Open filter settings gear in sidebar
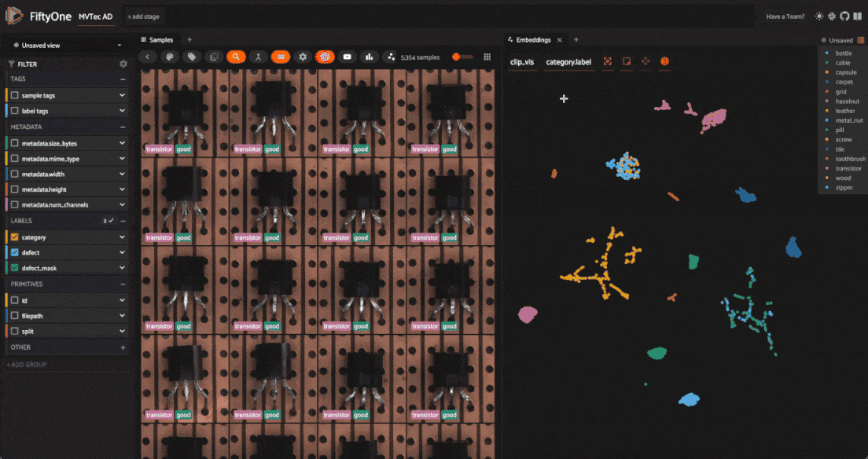Viewport: 868px width, 459px height. (123, 64)
